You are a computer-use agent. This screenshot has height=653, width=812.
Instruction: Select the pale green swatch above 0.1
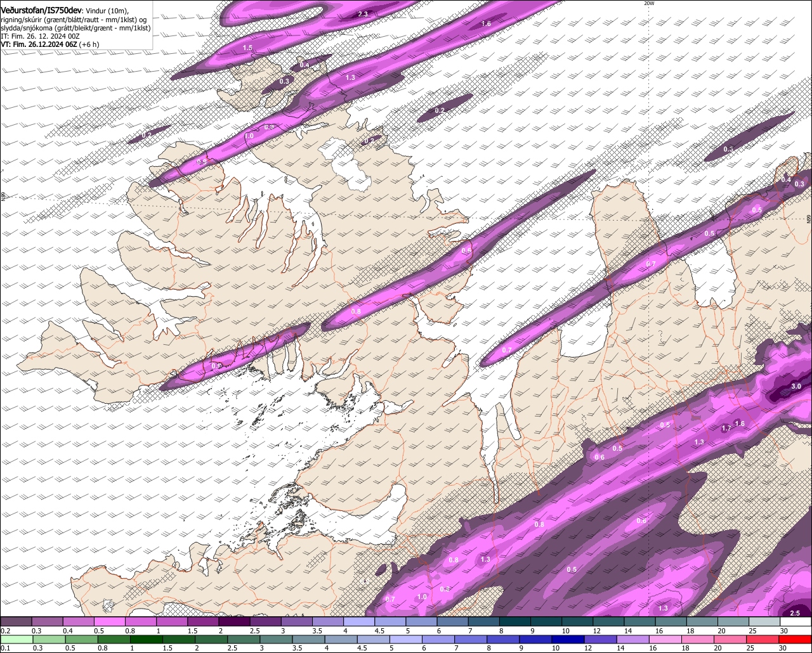pos(16,639)
